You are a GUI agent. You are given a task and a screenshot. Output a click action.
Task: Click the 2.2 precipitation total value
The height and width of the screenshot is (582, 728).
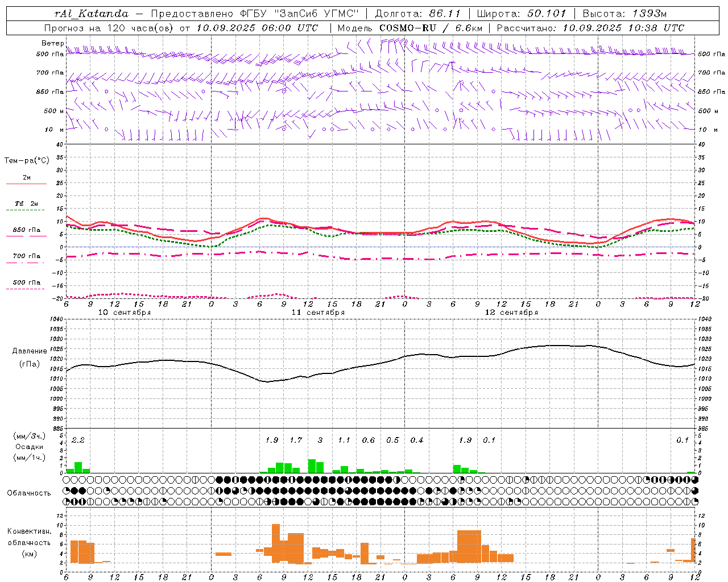78,440
